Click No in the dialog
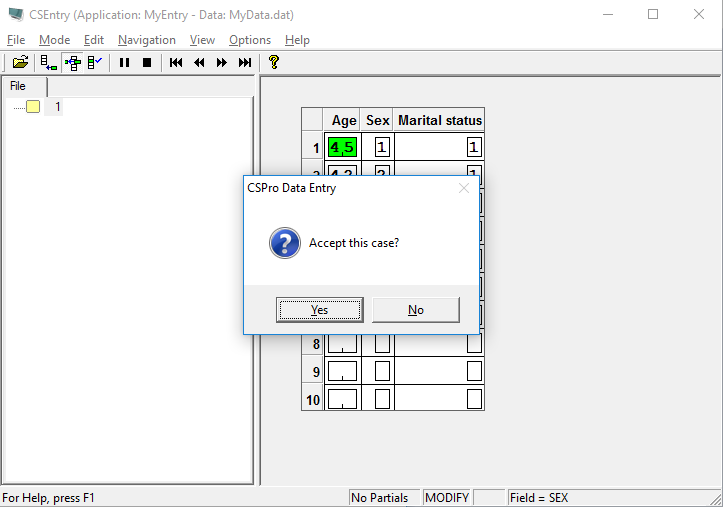This screenshot has width=723, height=507. (x=415, y=310)
